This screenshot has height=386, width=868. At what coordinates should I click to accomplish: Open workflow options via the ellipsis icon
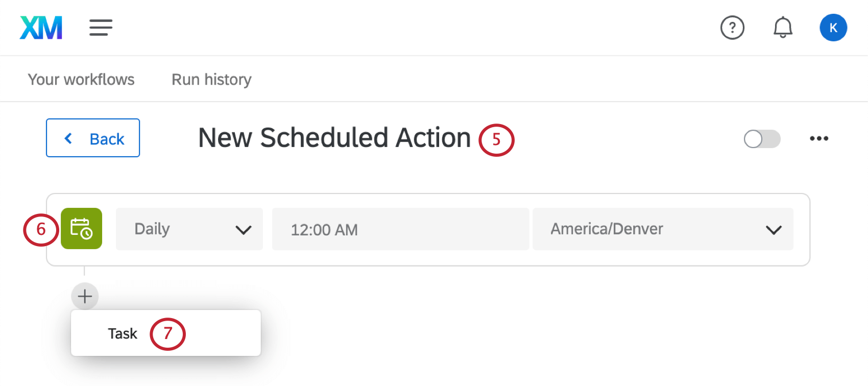click(x=819, y=138)
